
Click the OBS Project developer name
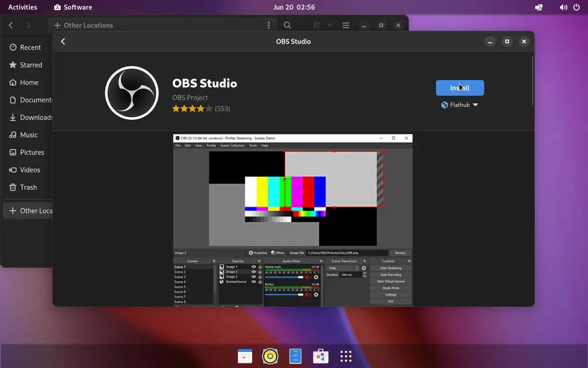click(x=190, y=98)
